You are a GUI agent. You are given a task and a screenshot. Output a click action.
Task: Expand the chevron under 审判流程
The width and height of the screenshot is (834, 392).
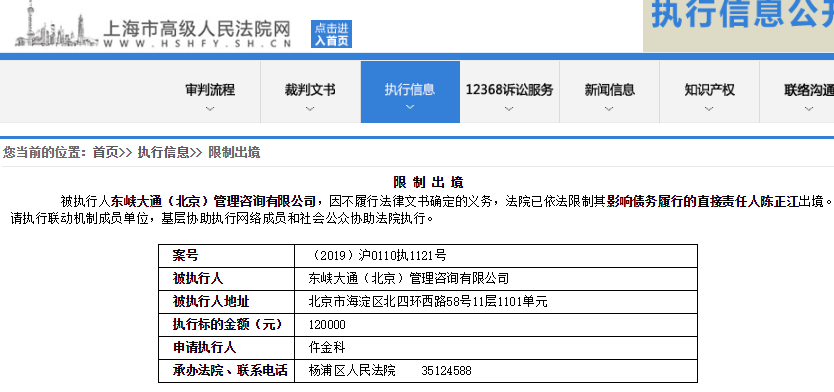point(210,109)
